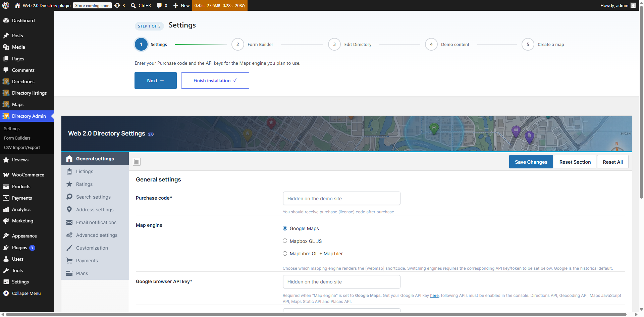Screen dimensions: 644x317
Task: Click the Marketing megaphone icon
Action: (x=6, y=221)
